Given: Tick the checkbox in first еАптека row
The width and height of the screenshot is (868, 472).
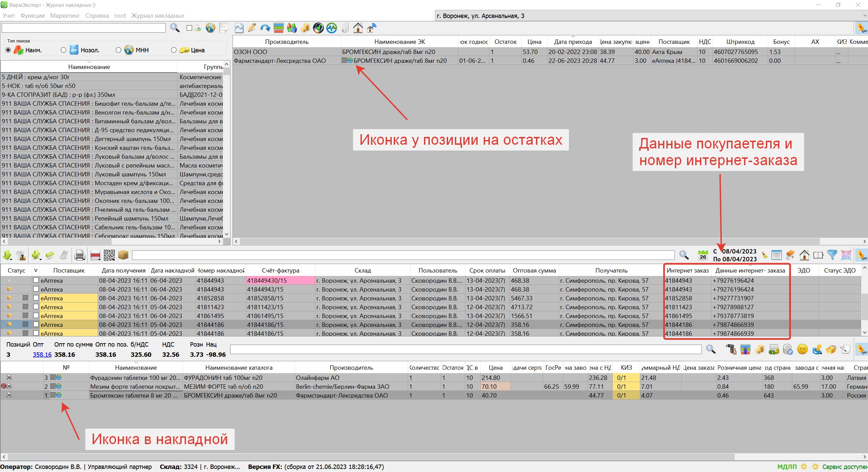Looking at the screenshot, I should pos(36,280).
